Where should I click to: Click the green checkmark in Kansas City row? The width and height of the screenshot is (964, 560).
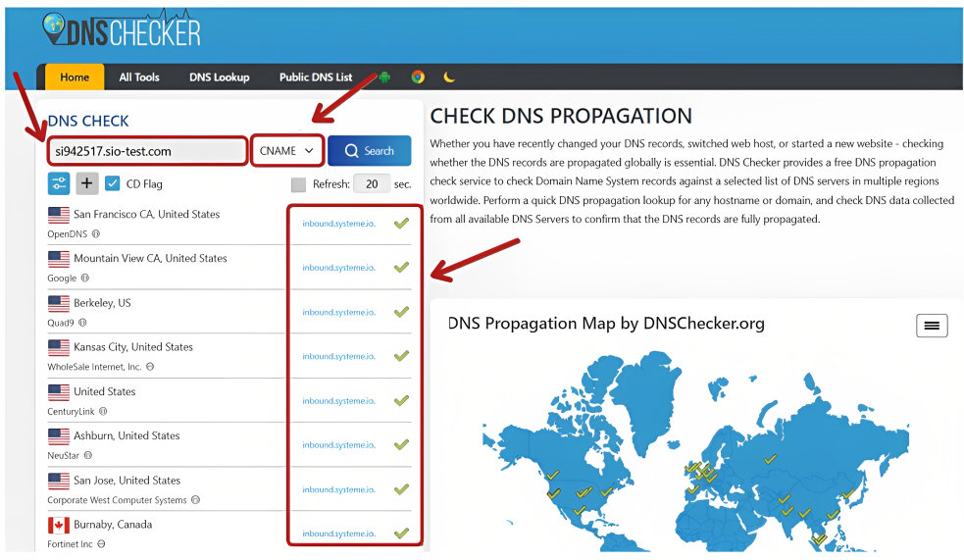(x=401, y=356)
